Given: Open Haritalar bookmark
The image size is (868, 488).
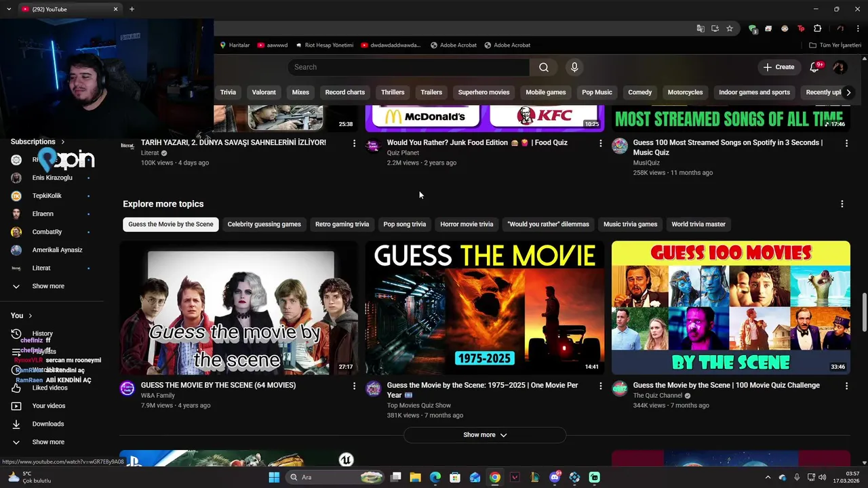Looking at the screenshot, I should coord(235,45).
